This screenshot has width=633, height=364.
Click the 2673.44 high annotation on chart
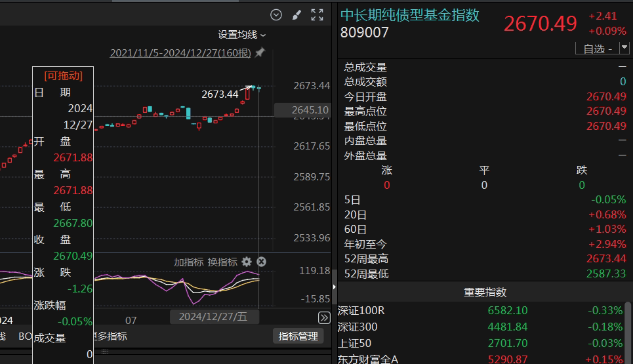(x=220, y=94)
